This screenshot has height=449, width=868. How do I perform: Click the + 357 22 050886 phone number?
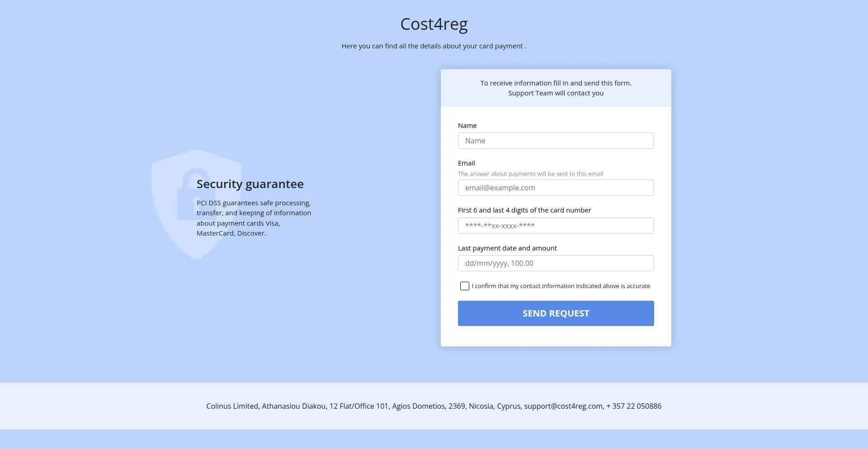tap(634, 406)
